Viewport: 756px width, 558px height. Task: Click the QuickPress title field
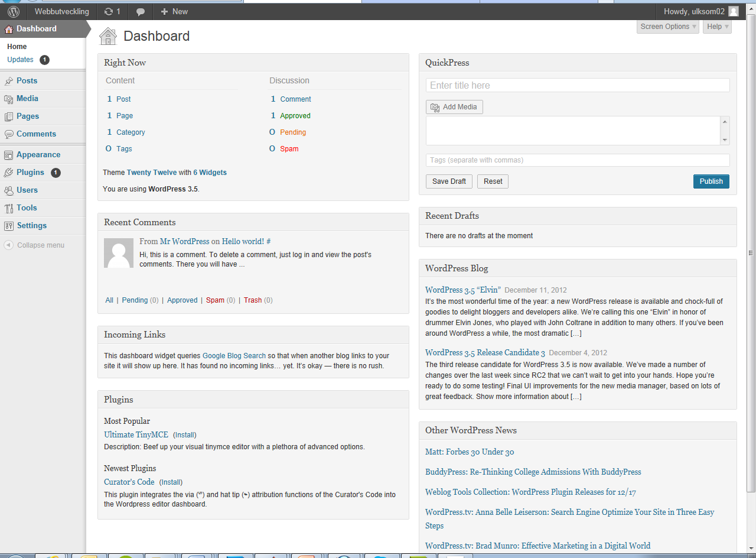(578, 85)
